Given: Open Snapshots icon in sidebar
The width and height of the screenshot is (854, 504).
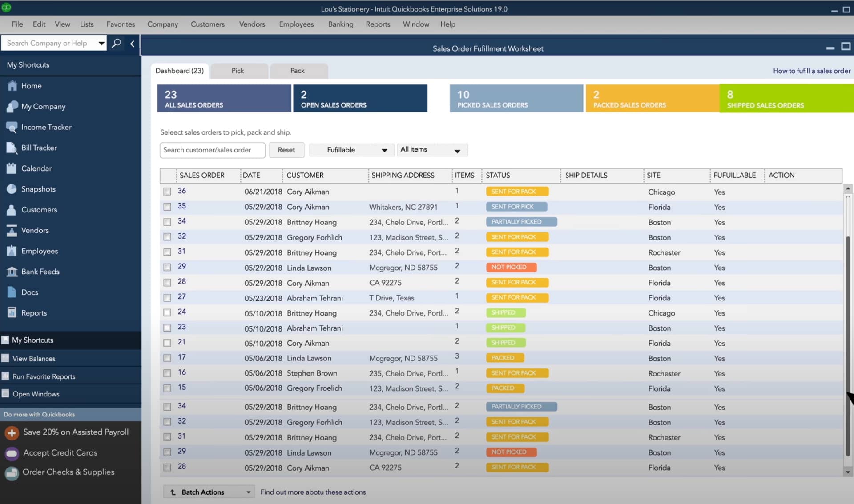Looking at the screenshot, I should point(12,189).
